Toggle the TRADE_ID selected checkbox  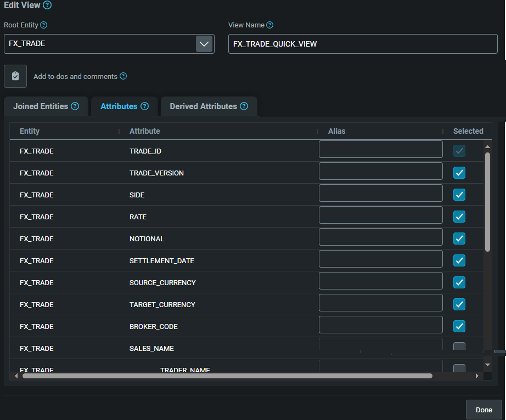tap(459, 151)
